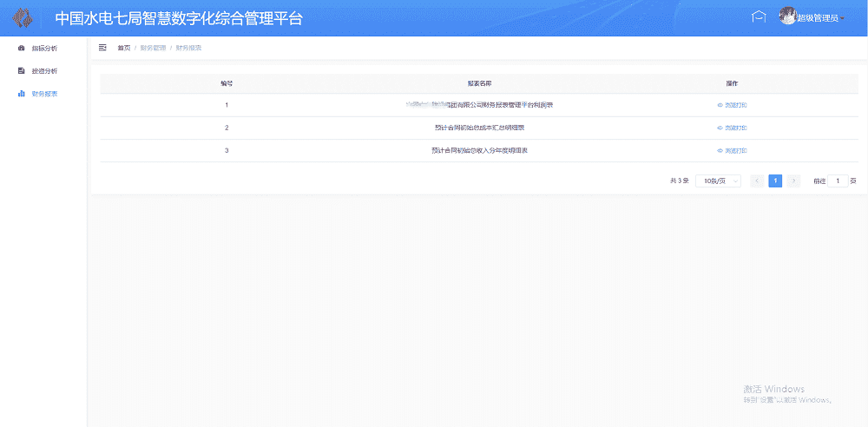The image size is (868, 427).
Task: Expand the 10条/页 page size dropdown
Action: pyautogui.click(x=718, y=181)
